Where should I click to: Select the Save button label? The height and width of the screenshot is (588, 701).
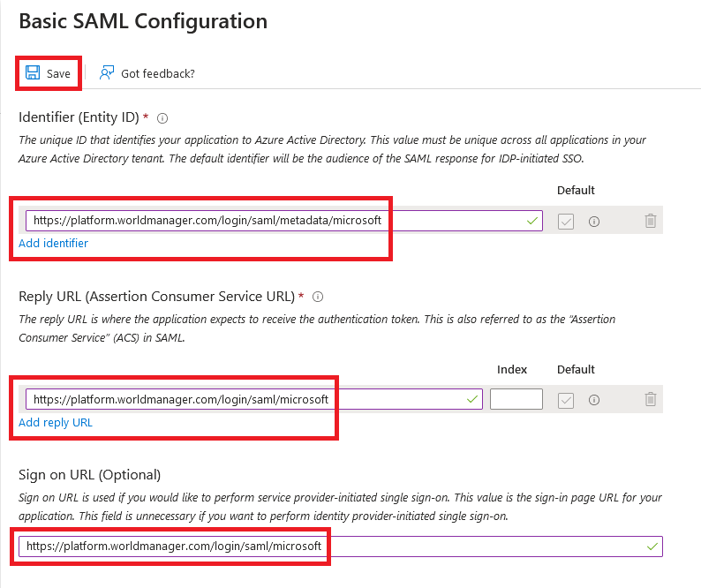(58, 74)
